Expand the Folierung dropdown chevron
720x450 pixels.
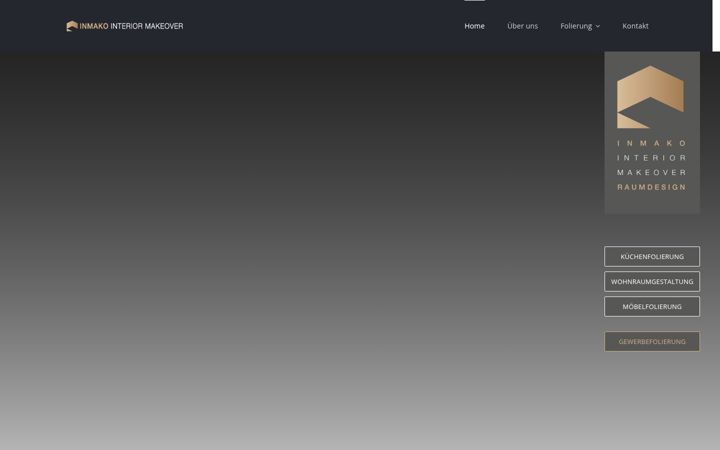click(x=598, y=27)
